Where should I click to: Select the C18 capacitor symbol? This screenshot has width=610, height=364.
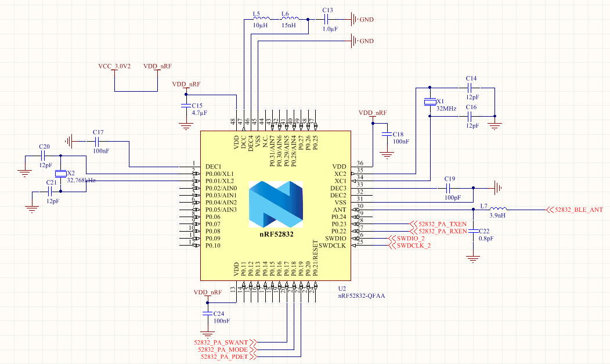pyautogui.click(x=387, y=134)
